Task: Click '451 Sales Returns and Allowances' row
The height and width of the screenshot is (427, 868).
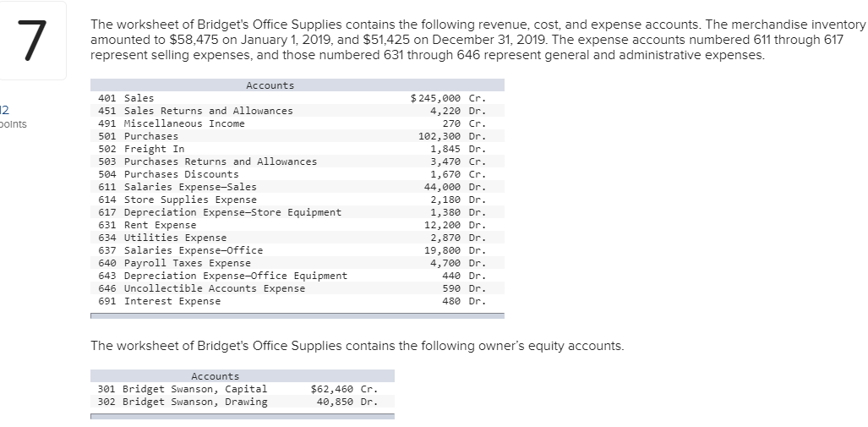Action: tap(298, 111)
